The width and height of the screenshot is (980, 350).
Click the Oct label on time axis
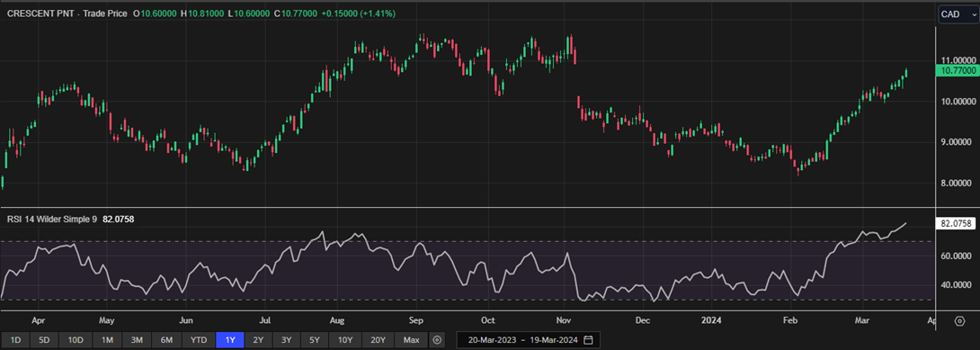(488, 320)
